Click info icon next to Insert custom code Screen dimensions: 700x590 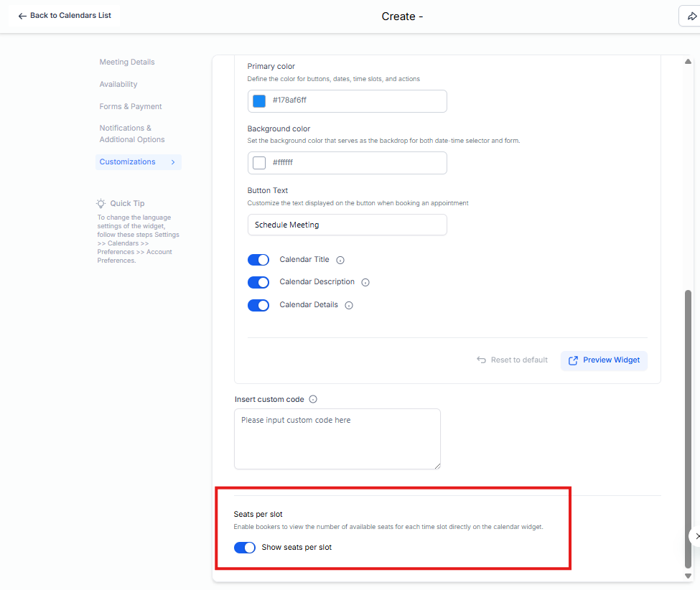tap(313, 400)
